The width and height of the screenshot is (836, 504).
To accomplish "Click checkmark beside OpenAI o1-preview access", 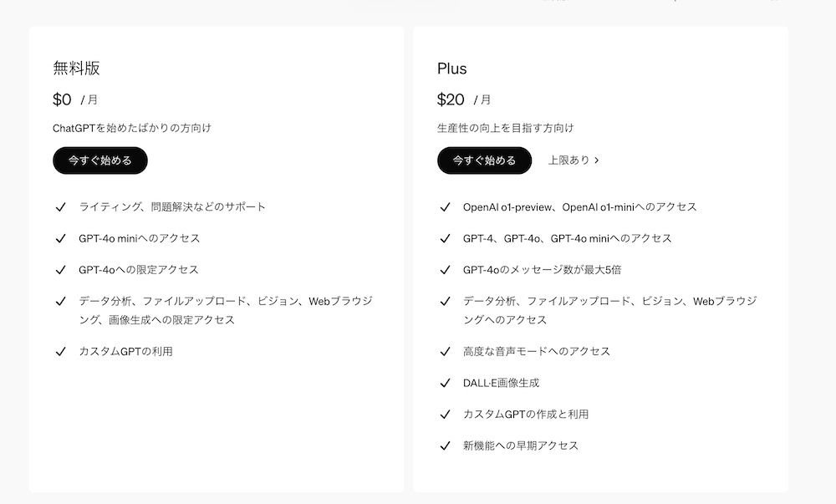I will click(x=445, y=206).
